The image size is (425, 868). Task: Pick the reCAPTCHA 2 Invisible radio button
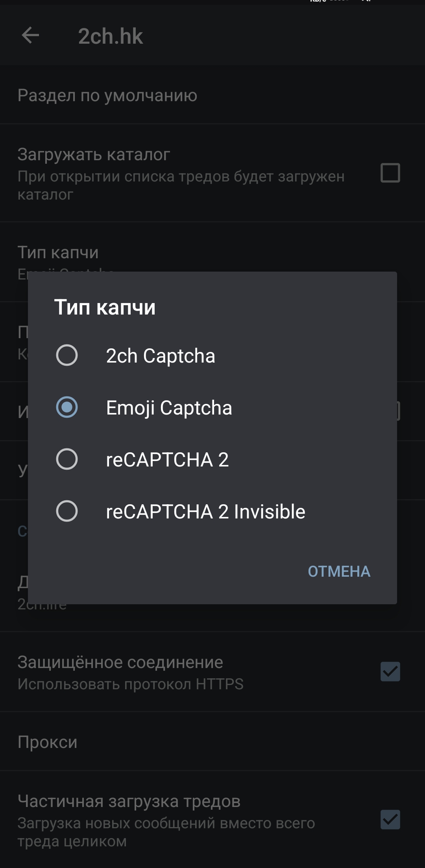point(67,511)
